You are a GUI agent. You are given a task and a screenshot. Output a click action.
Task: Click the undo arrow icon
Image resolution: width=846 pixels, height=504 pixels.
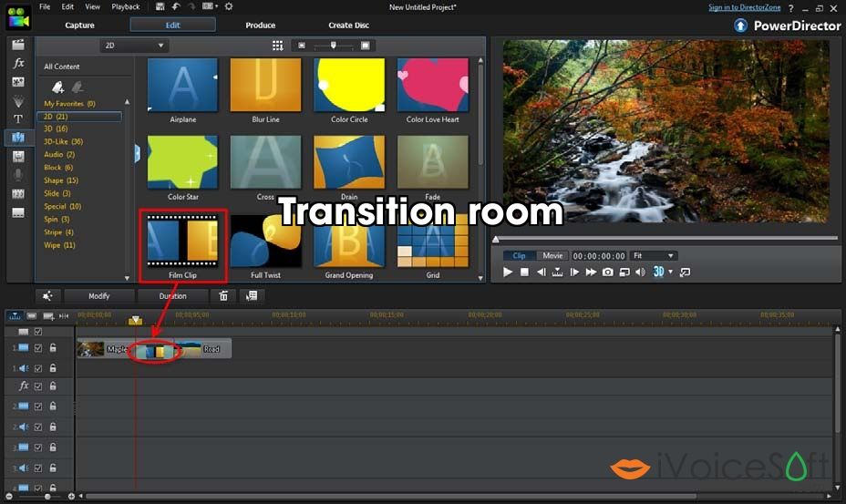[x=176, y=6]
